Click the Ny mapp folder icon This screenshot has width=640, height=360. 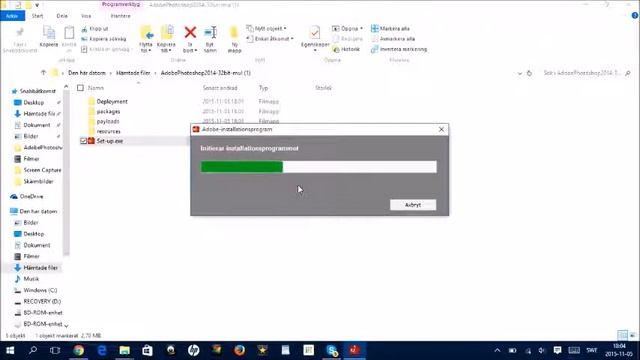pos(234,32)
